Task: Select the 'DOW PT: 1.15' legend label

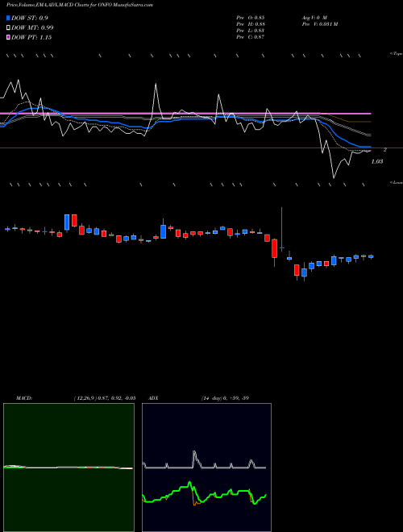Action: coord(31,37)
